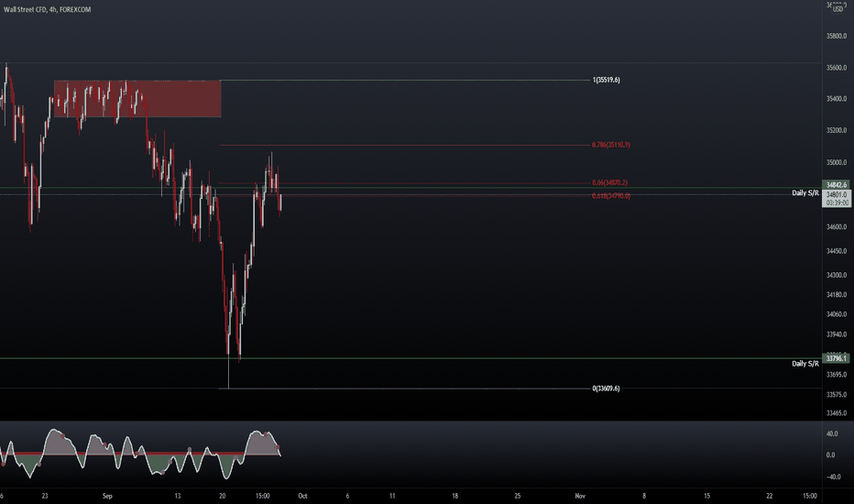854x504 pixels.
Task: Click the 22 date label on time axis
Action: coord(769,496)
